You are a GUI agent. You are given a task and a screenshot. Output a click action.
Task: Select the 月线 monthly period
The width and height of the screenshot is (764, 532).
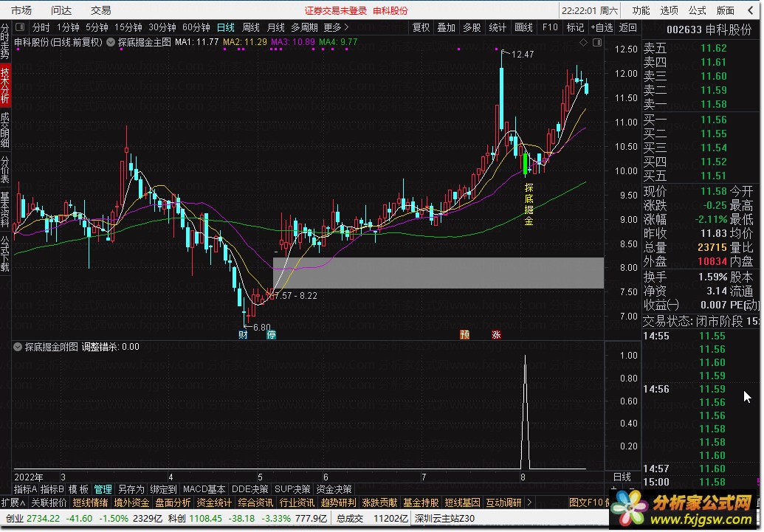[276, 27]
